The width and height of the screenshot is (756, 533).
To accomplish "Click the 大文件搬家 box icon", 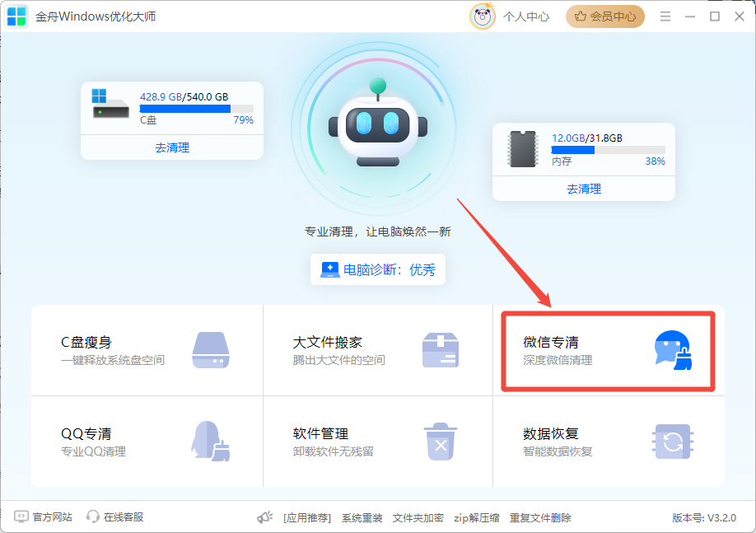I will [441, 350].
